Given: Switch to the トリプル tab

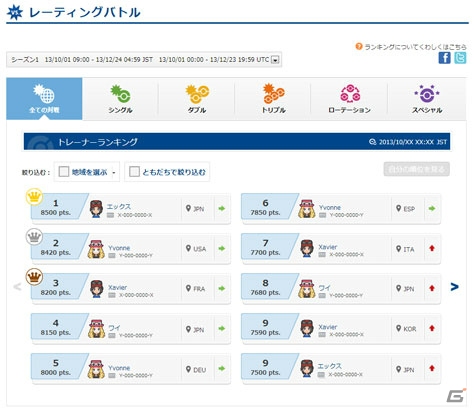Looking at the screenshot, I should coord(273,99).
